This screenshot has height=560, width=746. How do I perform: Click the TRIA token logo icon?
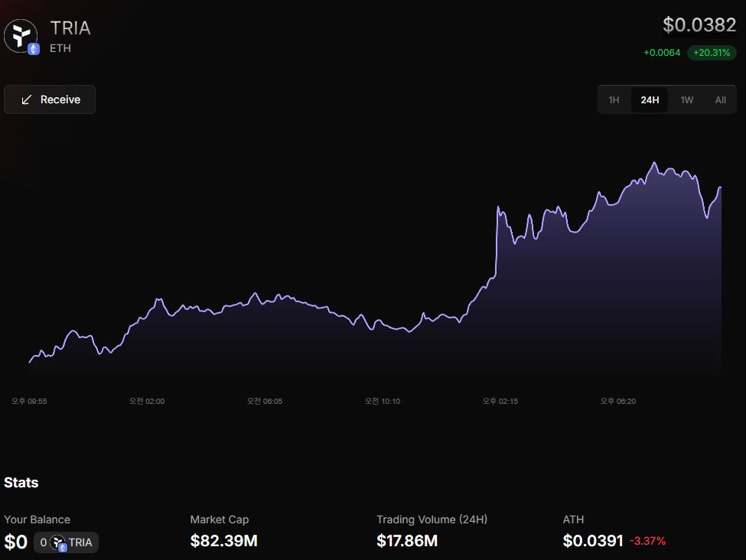click(x=21, y=36)
